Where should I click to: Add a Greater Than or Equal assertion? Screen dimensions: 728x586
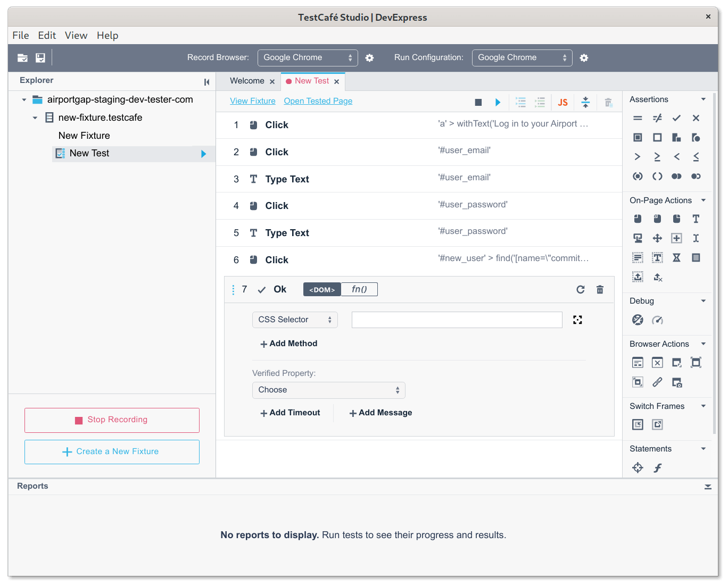tap(657, 157)
